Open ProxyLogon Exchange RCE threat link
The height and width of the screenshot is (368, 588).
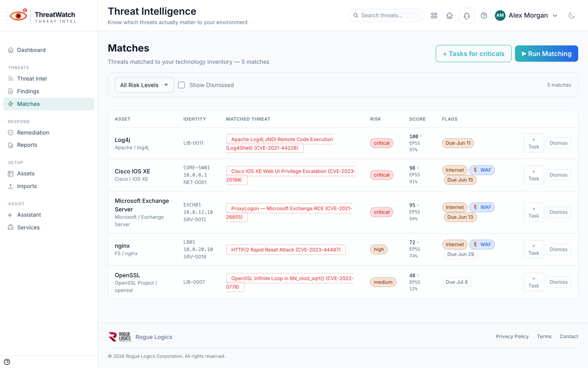[x=289, y=213]
